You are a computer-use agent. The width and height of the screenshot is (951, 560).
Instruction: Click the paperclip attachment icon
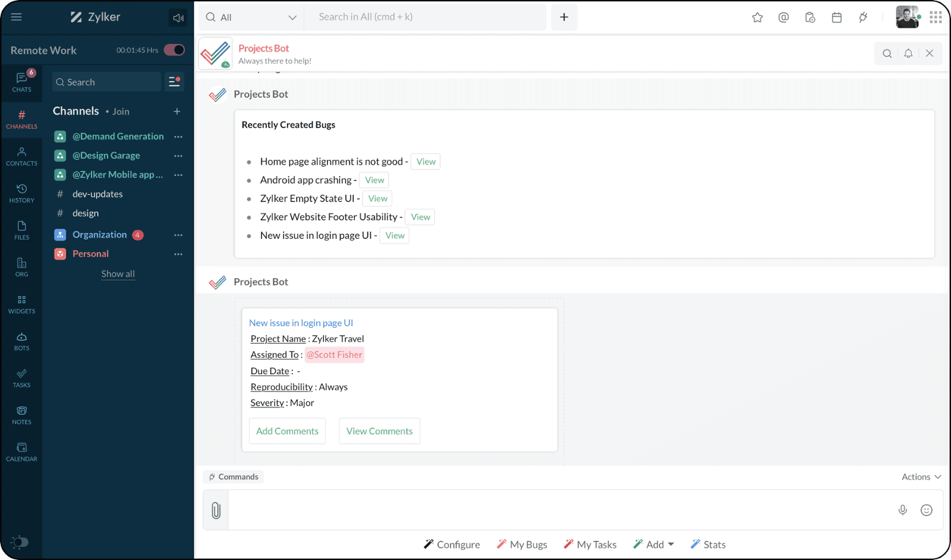pos(216,510)
